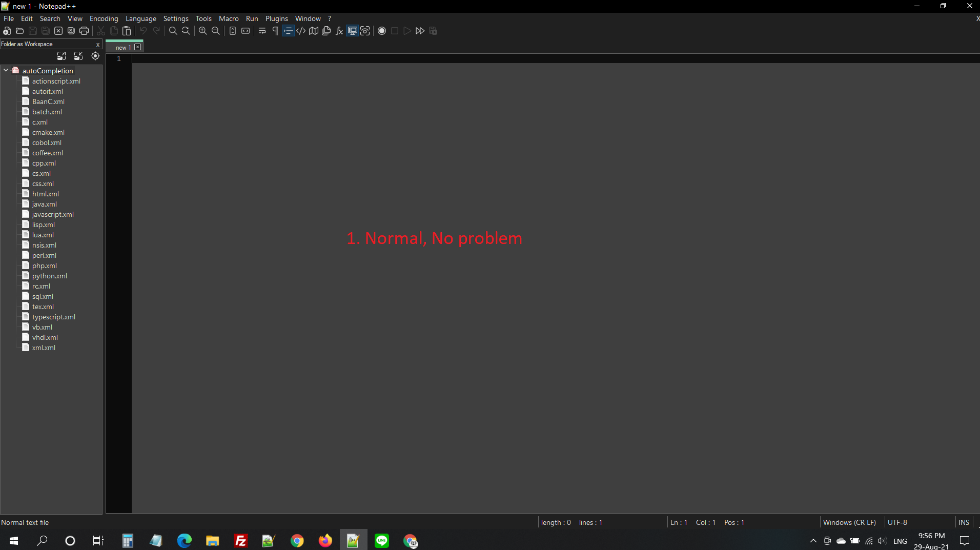Zoom in using toolbar icon
Viewport: 980px width, 550px height.
(203, 31)
